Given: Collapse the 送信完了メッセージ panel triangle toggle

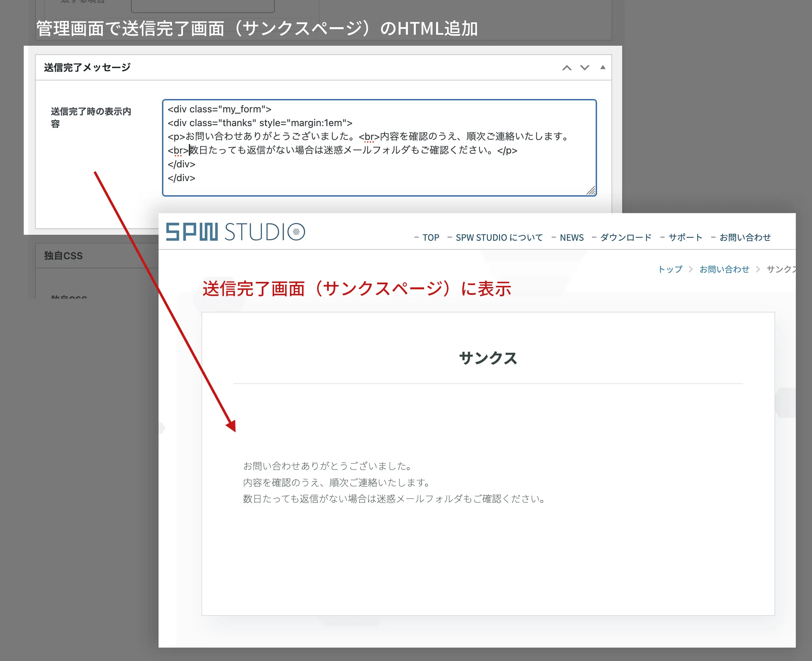Looking at the screenshot, I should (603, 67).
